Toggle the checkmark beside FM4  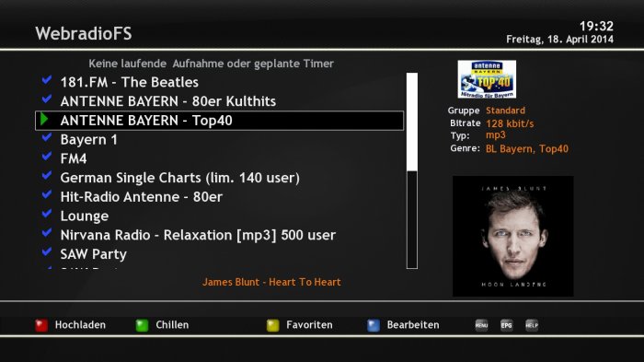[x=47, y=157]
